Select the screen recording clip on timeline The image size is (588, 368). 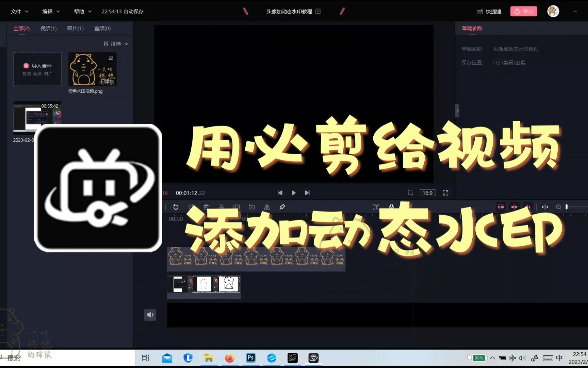click(204, 287)
